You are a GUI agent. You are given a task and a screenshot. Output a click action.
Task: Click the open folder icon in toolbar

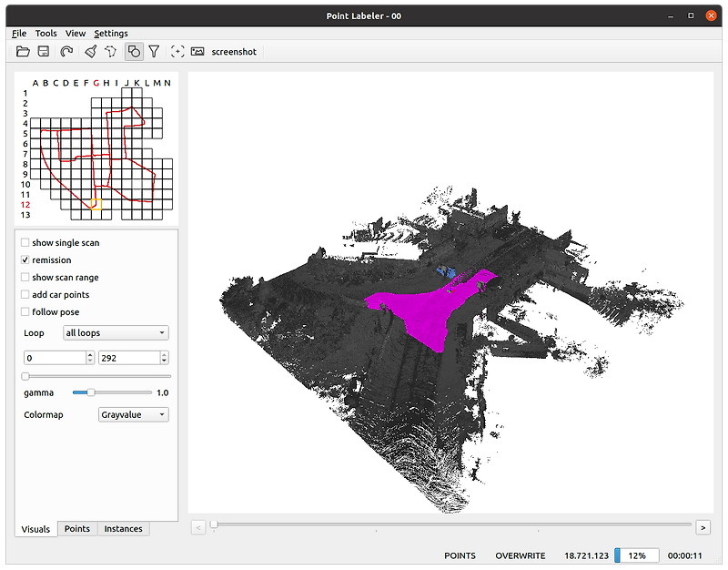click(x=24, y=52)
